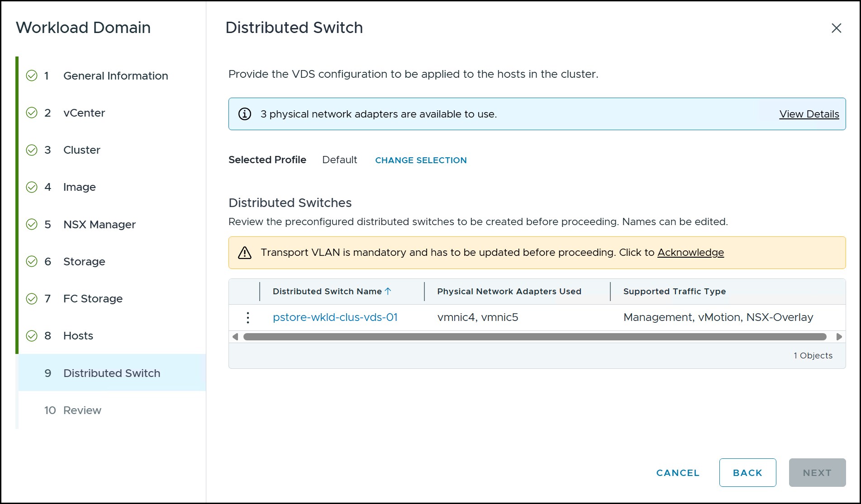Screen dimensions: 861x504
Task: Click the CANCEL button
Action: [678, 473]
